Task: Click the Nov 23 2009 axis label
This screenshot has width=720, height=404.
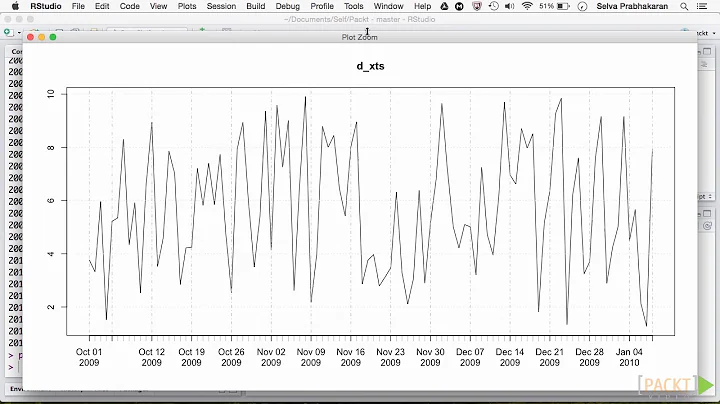Action: (x=390, y=357)
